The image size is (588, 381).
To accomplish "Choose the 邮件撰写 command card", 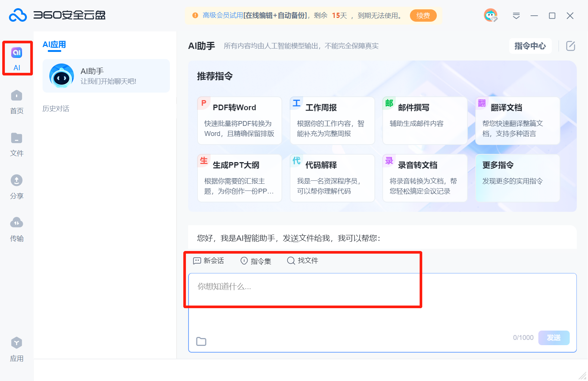I will pos(425,121).
